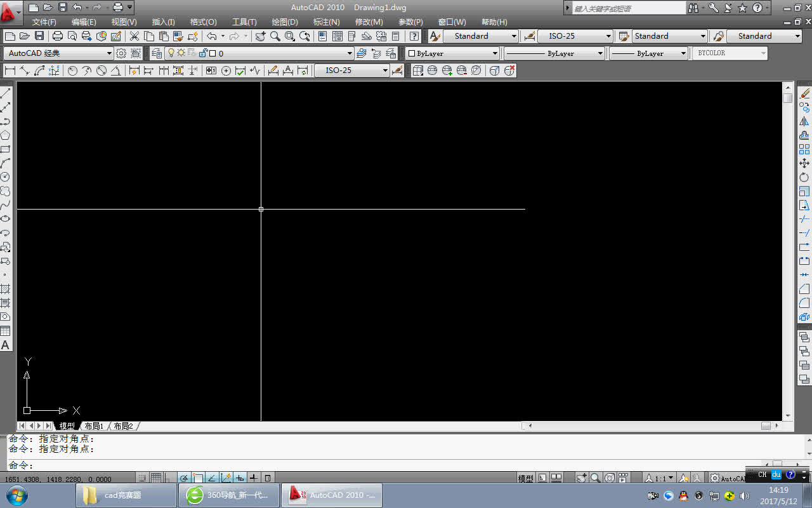The image size is (812, 508).
Task: Select the Linear dimension tool
Action: pyautogui.click(x=10, y=70)
